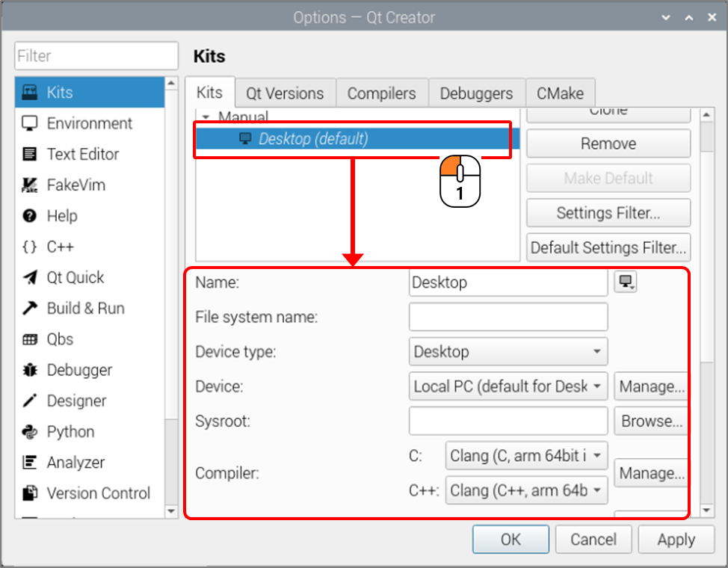Click the Apply button
Image resolution: width=728 pixels, height=568 pixels.
coord(676,540)
